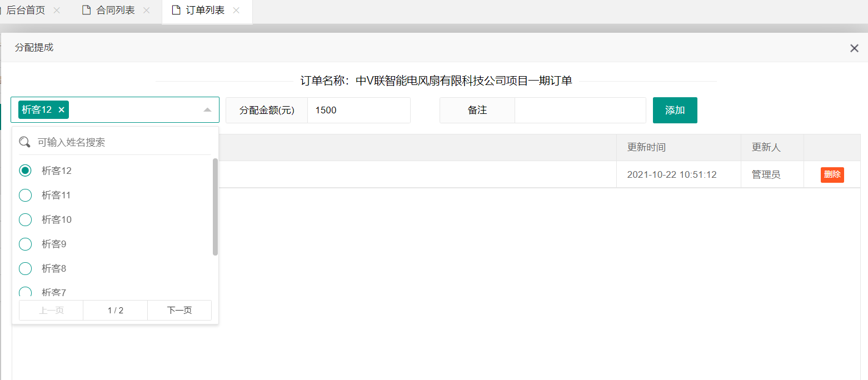The width and height of the screenshot is (868, 380).
Task: Click the 添加 button
Action: click(x=675, y=110)
